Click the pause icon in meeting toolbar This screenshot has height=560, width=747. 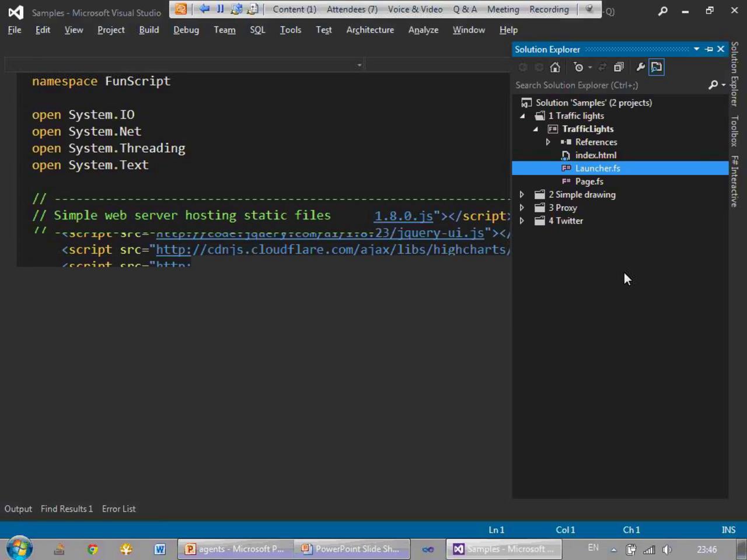tap(220, 9)
